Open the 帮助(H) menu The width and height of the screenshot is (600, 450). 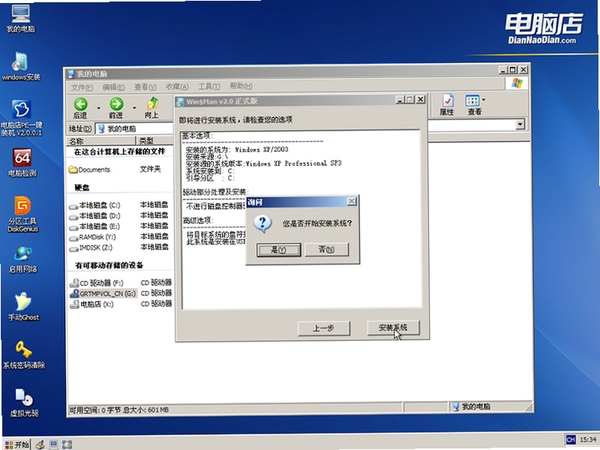241,86
